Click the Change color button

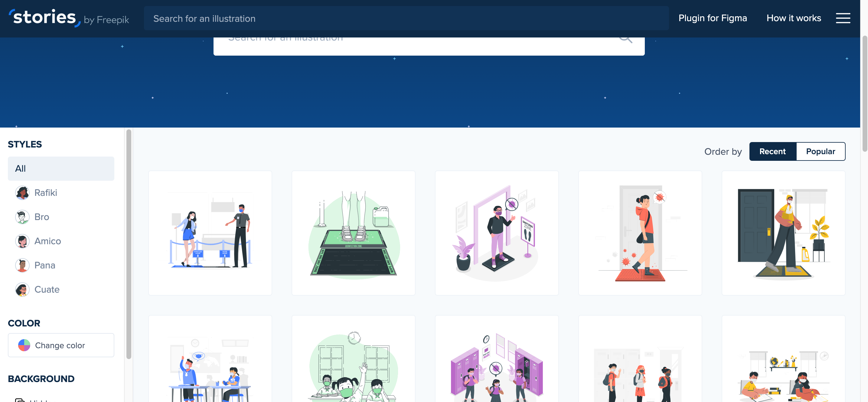[61, 345]
